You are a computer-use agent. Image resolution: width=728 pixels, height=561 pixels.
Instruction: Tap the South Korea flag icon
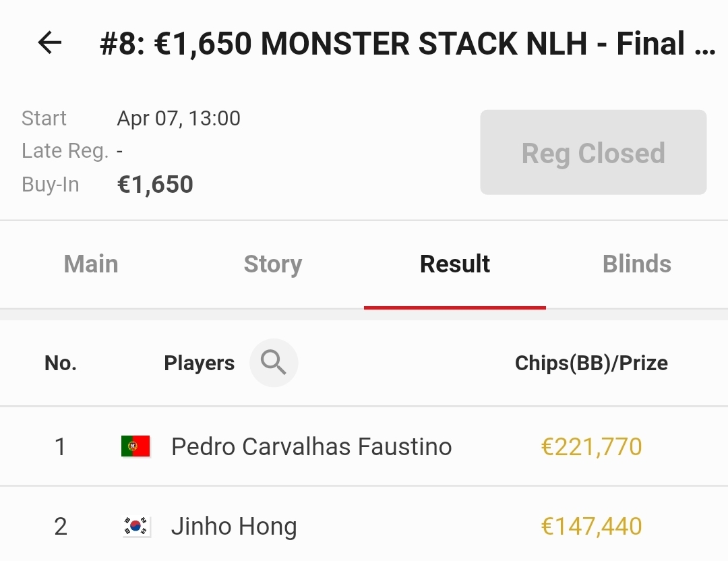[135, 527]
